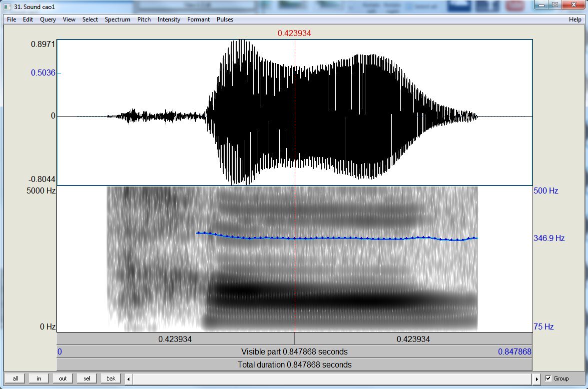Click the 'in' zoom button
588x389 pixels.
pos(39,378)
